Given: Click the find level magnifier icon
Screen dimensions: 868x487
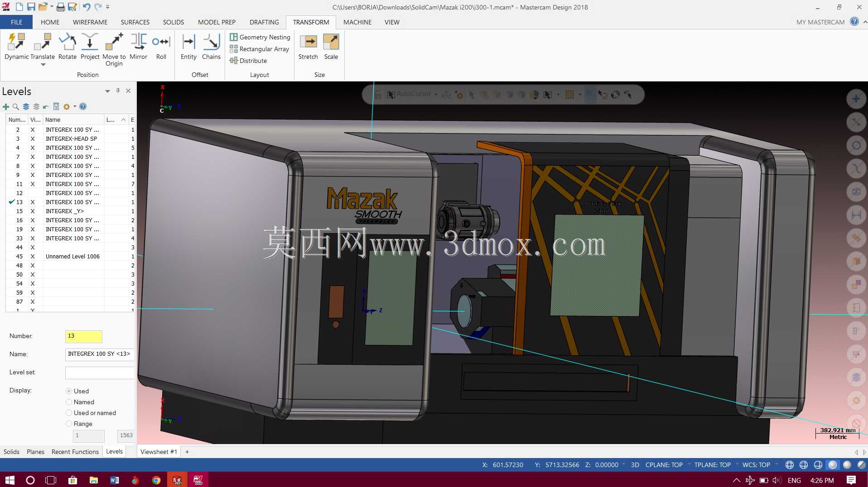Looking at the screenshot, I should click(15, 107).
